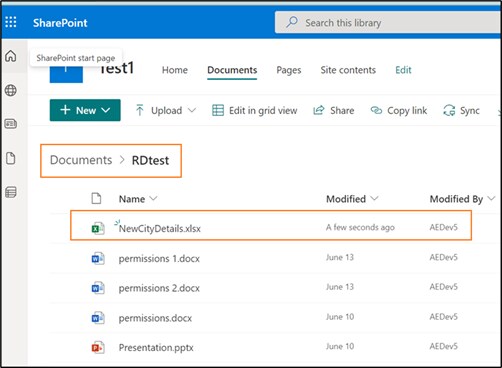Click the file type column header icon
Screen dimensions: 502x368
coord(96,198)
